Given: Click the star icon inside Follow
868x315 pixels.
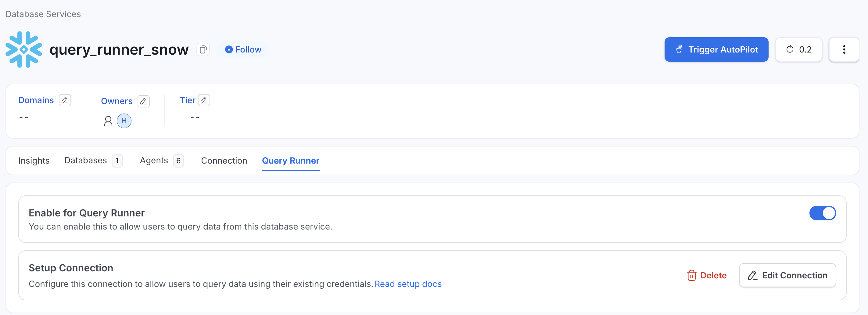Looking at the screenshot, I should (229, 49).
